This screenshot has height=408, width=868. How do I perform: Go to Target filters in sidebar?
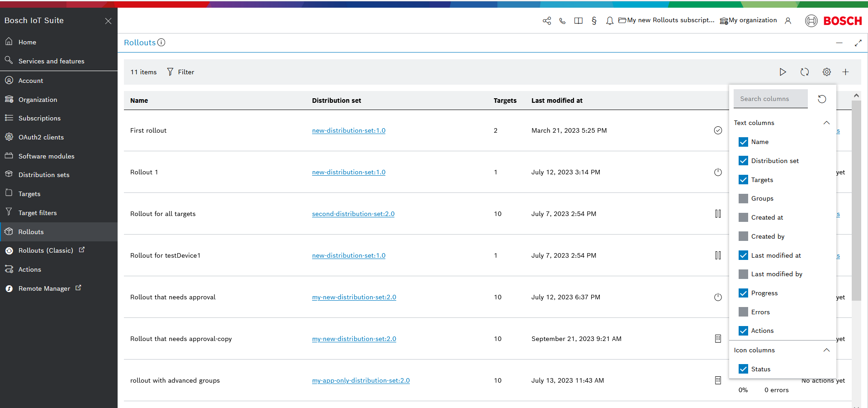(38, 213)
